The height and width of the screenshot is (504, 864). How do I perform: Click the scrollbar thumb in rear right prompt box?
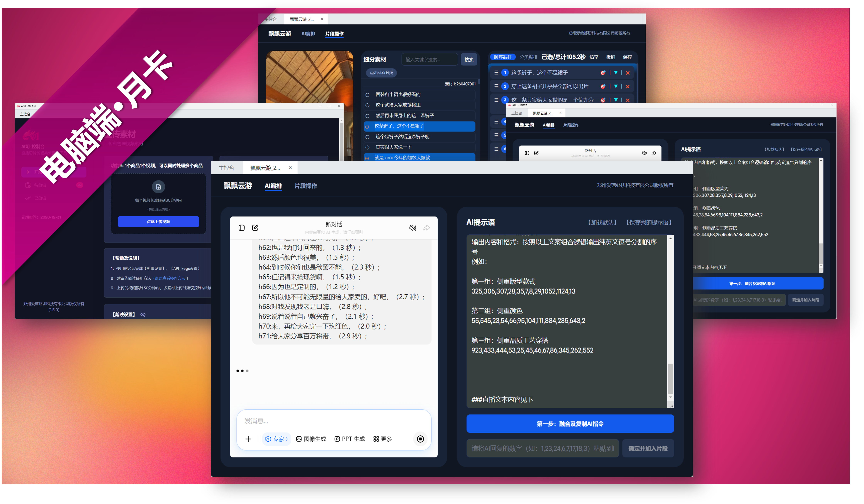tap(821, 254)
